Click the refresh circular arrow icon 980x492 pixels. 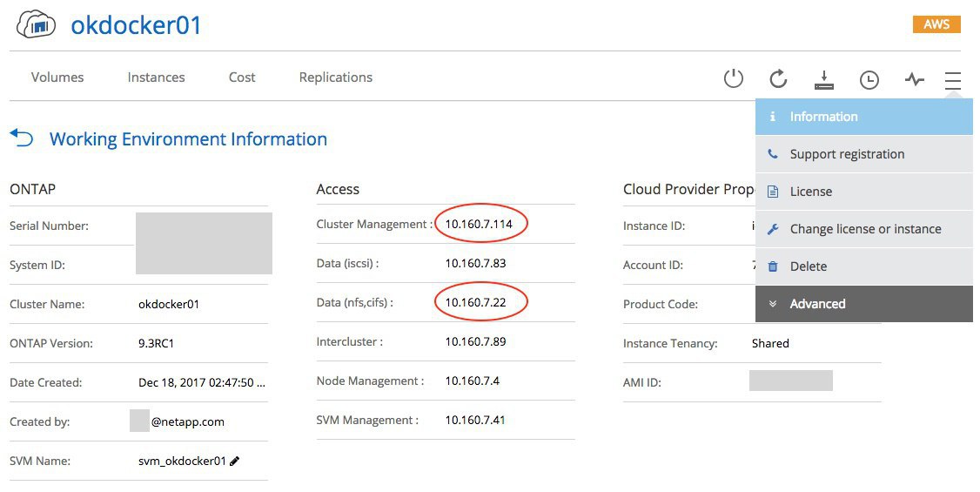click(778, 78)
